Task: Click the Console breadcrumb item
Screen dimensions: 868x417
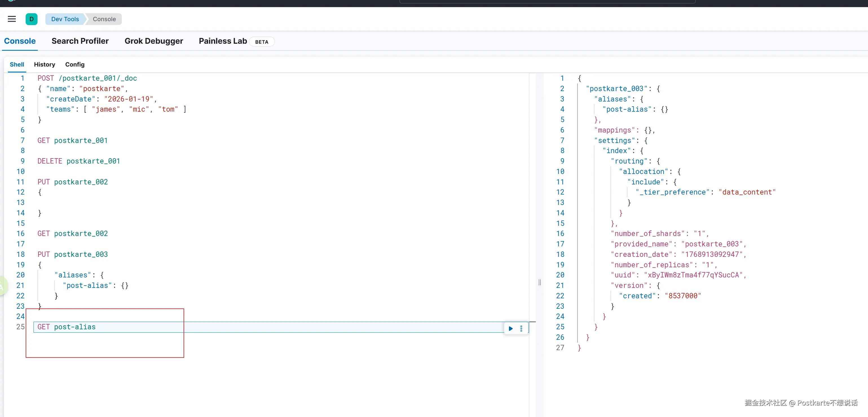Action: point(104,19)
